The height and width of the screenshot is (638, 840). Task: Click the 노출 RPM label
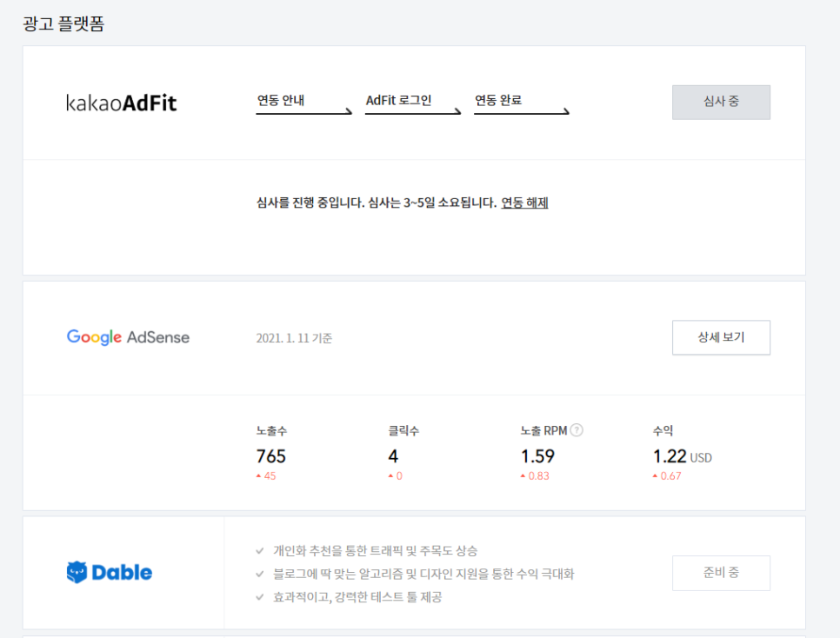click(x=543, y=430)
